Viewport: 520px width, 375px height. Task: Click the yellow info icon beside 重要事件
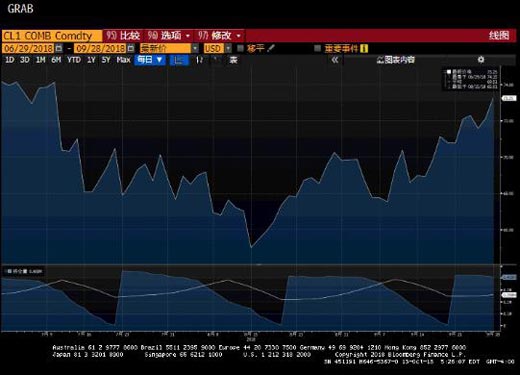(x=364, y=49)
